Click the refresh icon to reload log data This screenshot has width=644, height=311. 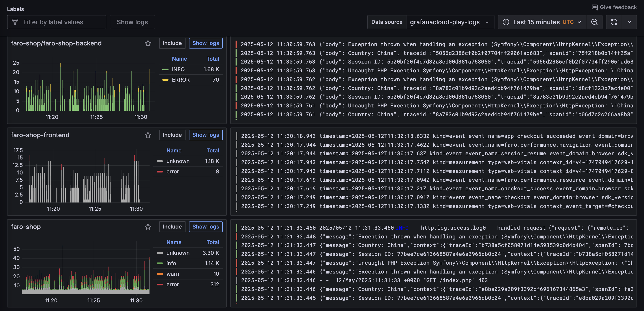click(x=614, y=22)
